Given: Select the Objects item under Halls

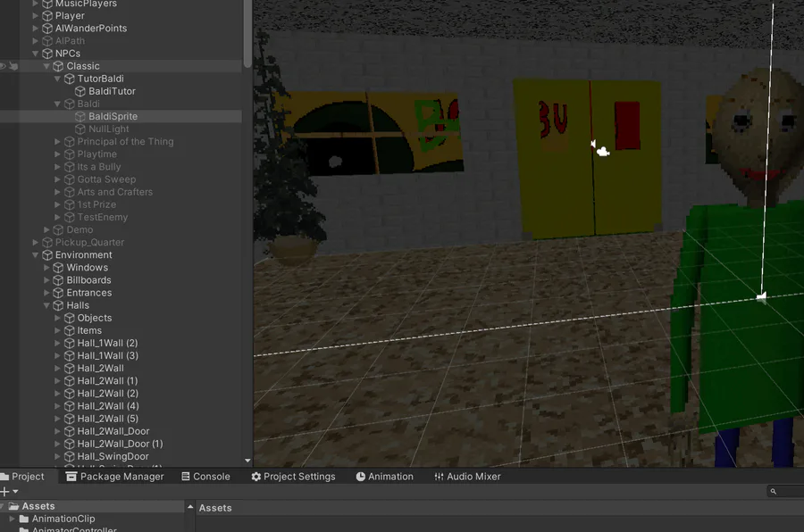Looking at the screenshot, I should click(95, 318).
